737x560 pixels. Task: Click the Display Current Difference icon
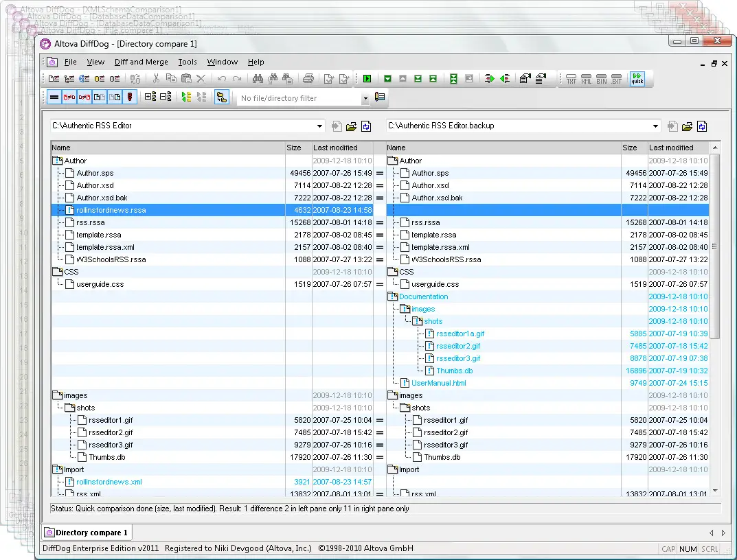pos(453,78)
